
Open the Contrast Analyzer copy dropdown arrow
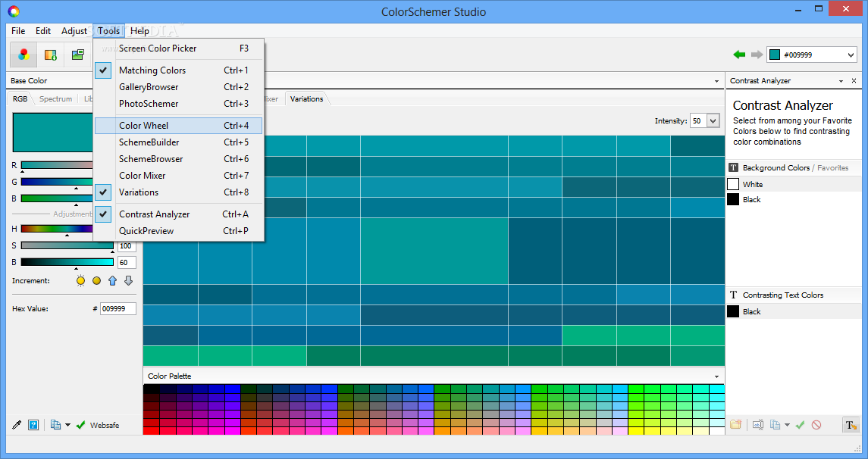787,425
